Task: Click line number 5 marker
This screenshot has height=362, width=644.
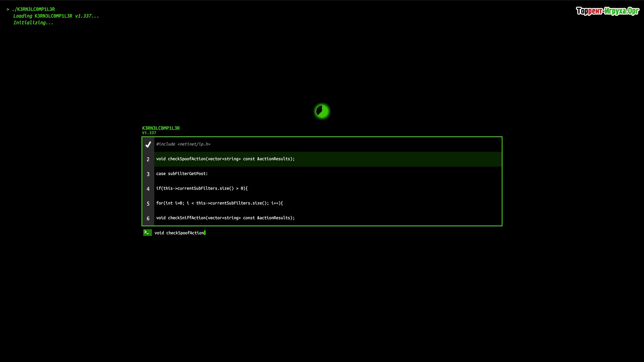Action: pyautogui.click(x=148, y=203)
